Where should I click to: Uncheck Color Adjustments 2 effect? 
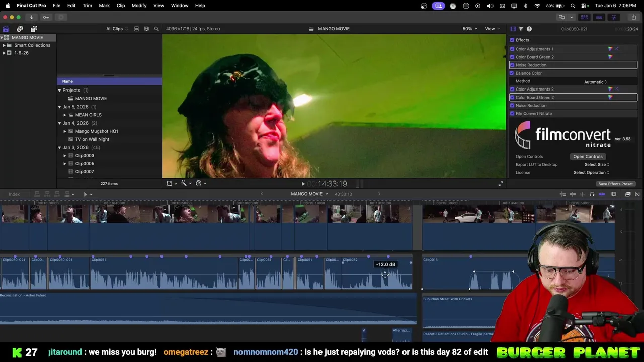click(512, 89)
